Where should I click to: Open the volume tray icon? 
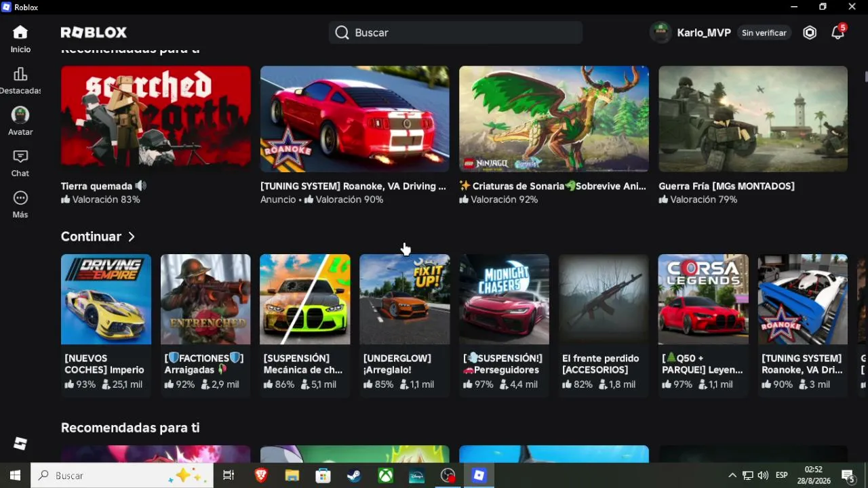pos(763,476)
